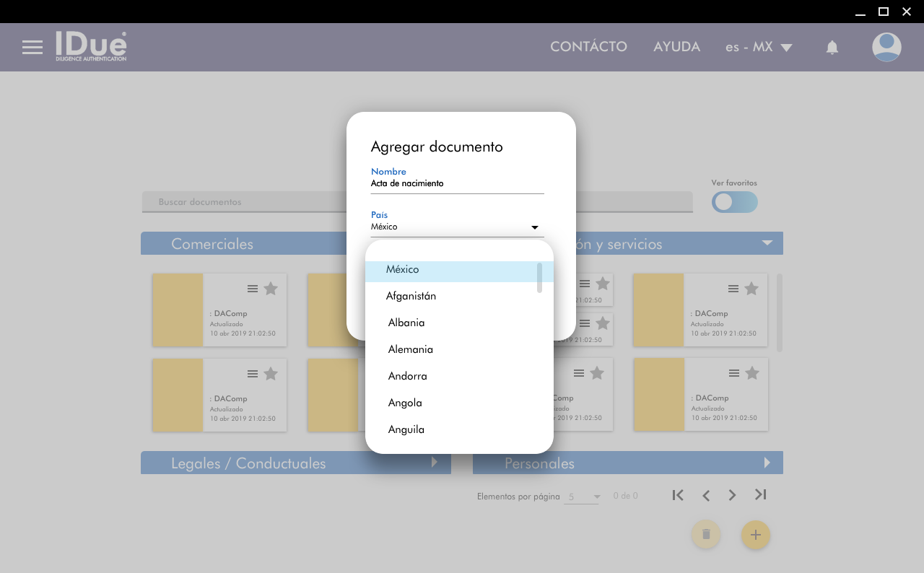Click the trash delete button
924x573 pixels.
(706, 535)
